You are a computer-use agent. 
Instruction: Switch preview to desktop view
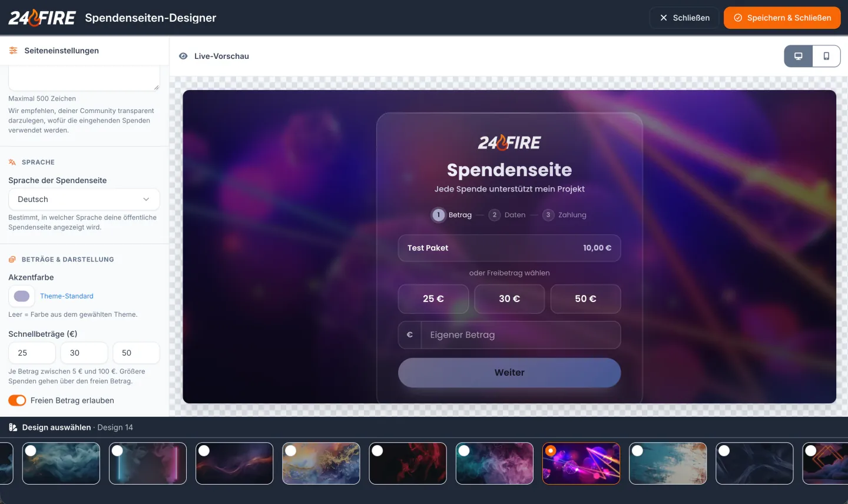(799, 56)
